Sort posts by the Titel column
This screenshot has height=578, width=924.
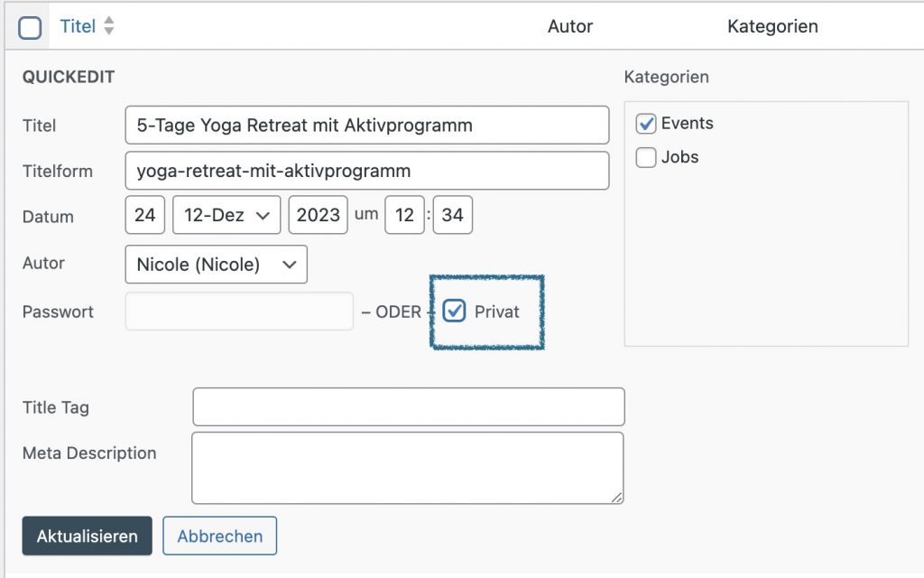78,27
